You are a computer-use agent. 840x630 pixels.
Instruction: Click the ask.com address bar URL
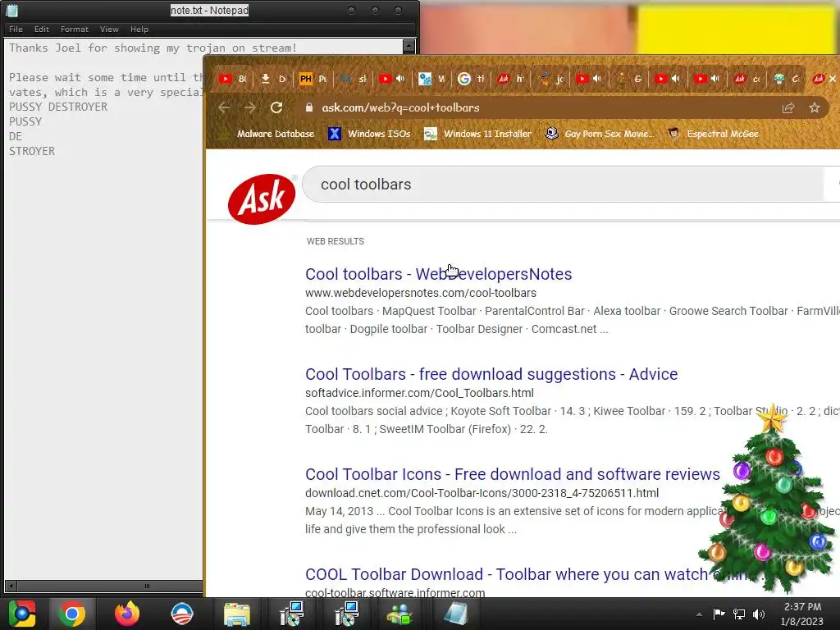pyautogui.click(x=400, y=107)
